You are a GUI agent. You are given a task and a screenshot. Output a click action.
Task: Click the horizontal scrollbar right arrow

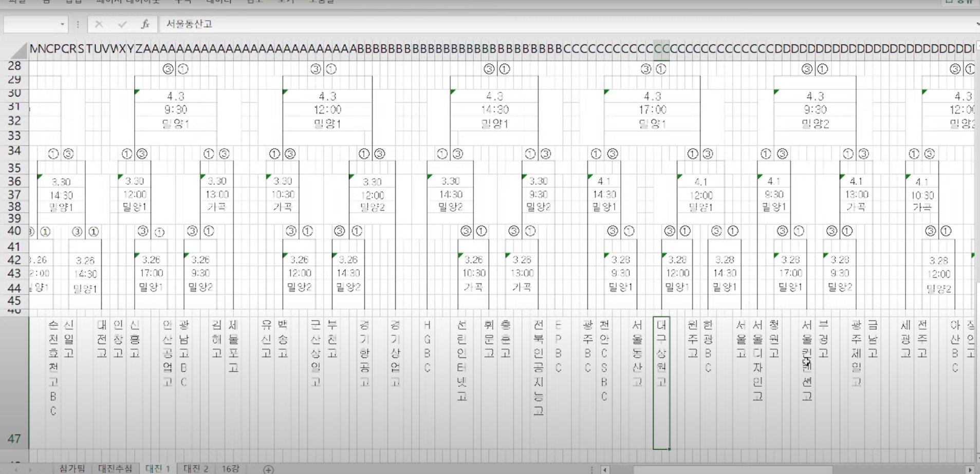[970, 469]
